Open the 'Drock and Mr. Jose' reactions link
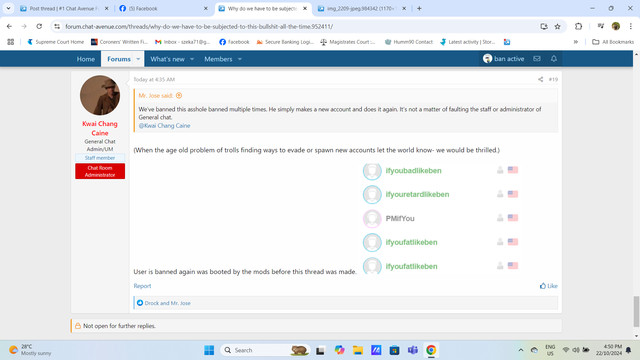 pos(167,303)
